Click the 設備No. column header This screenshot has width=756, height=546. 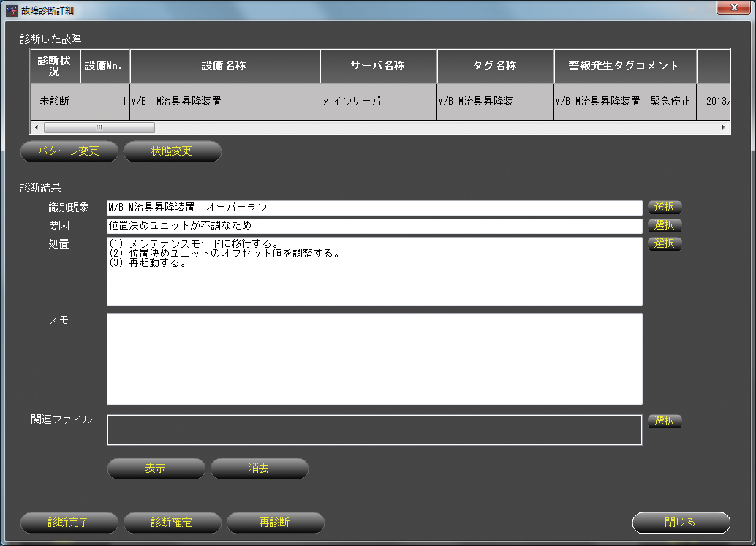pos(105,66)
